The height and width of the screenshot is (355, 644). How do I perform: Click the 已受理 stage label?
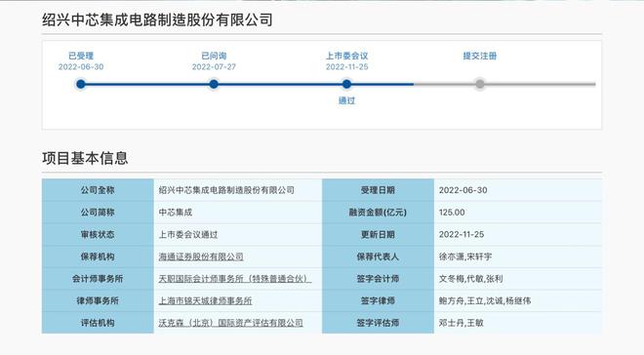[x=81, y=56]
